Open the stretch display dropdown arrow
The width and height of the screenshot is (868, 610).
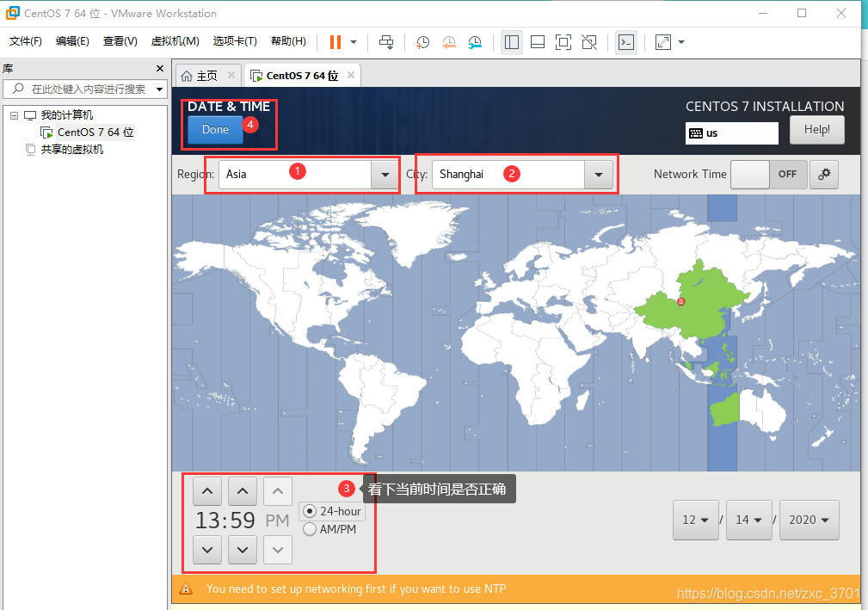click(681, 42)
